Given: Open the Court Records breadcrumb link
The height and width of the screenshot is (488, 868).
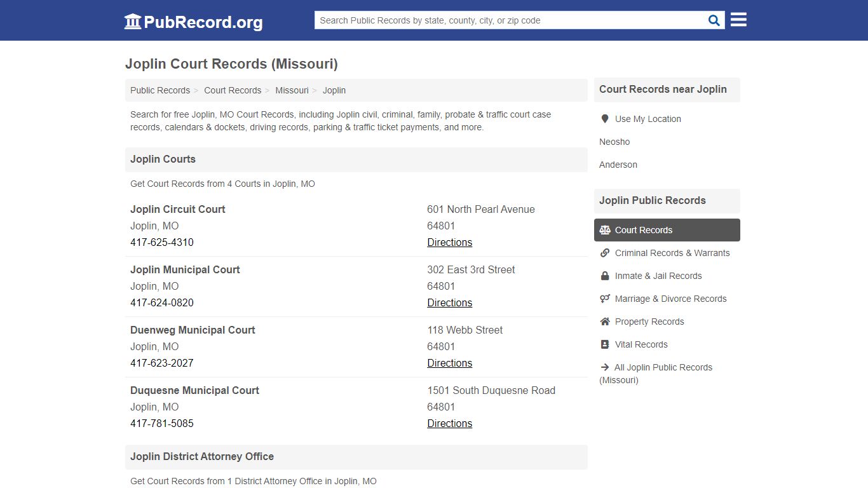Looking at the screenshot, I should pos(233,90).
